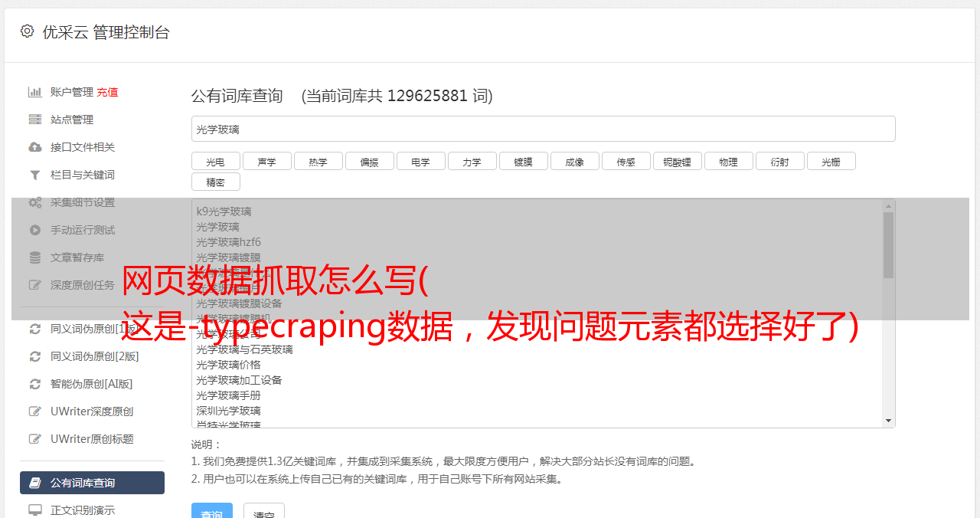Click the blue 查询 search button
This screenshot has width=980, height=518.
point(211,510)
